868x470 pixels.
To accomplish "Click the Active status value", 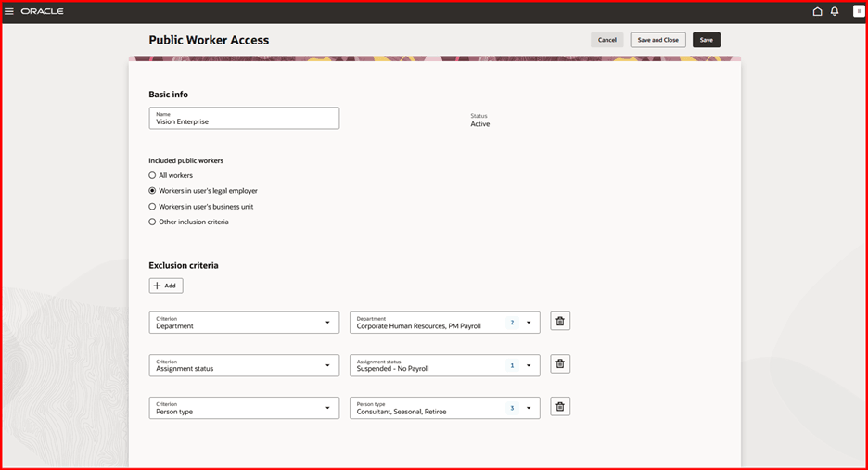I will (480, 124).
